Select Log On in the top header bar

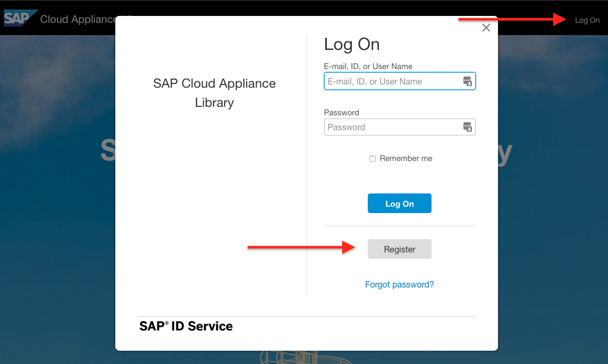pyautogui.click(x=587, y=20)
